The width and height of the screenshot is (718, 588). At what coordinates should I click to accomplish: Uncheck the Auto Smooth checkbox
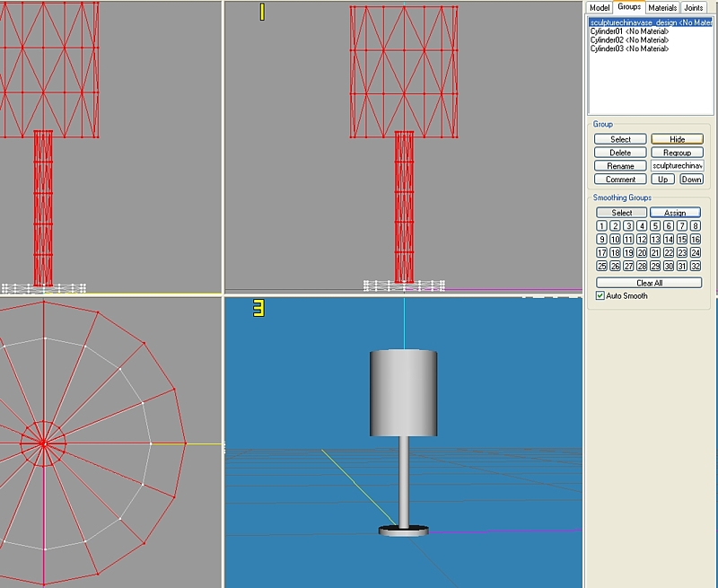(600, 295)
